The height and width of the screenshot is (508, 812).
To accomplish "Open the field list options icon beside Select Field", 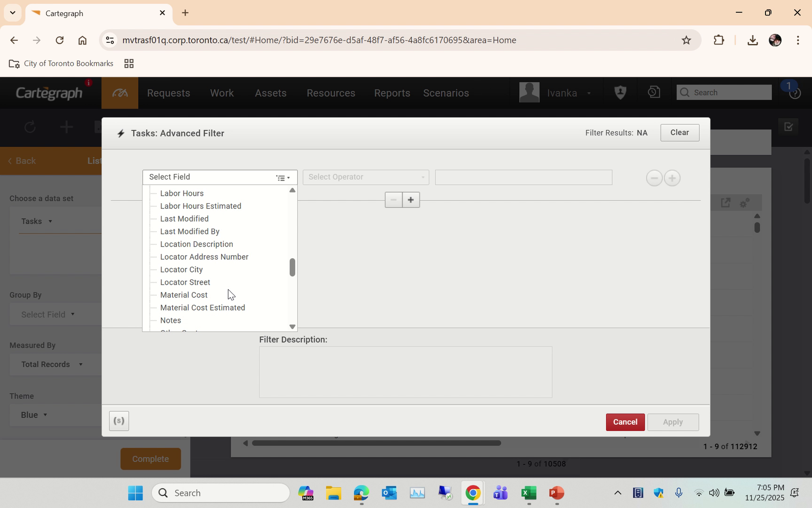I will click(x=282, y=178).
